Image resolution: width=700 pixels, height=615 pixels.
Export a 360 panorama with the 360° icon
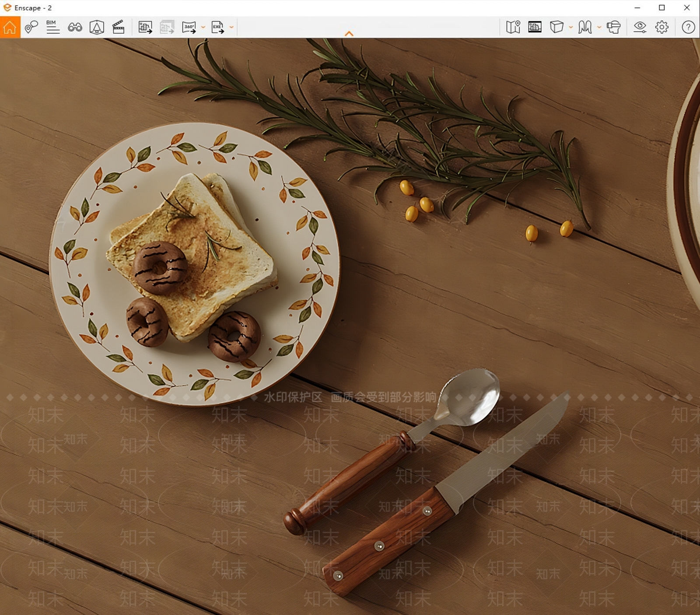point(189,27)
